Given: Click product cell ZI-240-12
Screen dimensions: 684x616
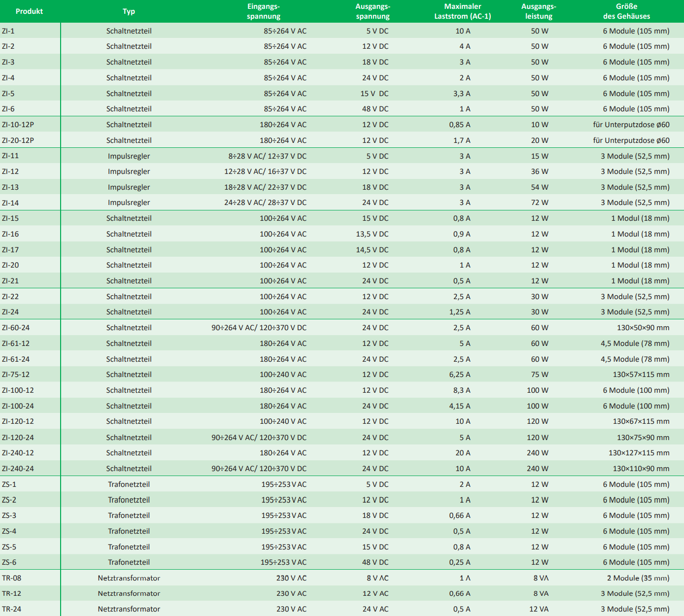Looking at the screenshot, I should click(x=18, y=453).
